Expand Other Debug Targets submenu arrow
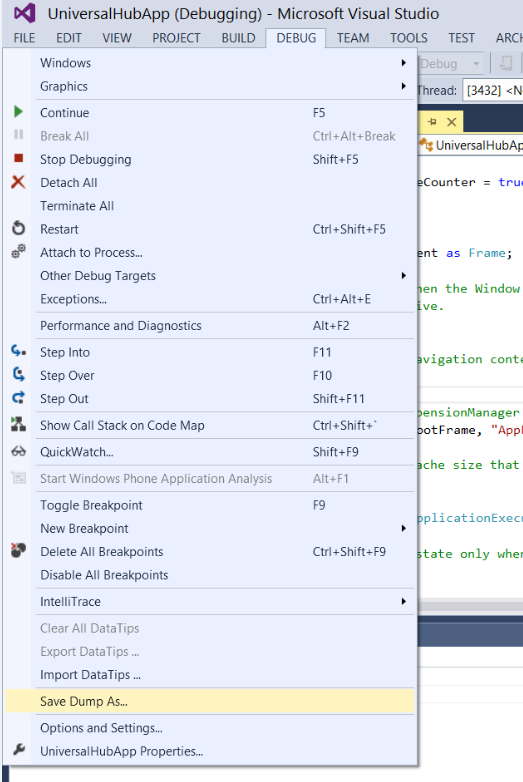 [403, 276]
